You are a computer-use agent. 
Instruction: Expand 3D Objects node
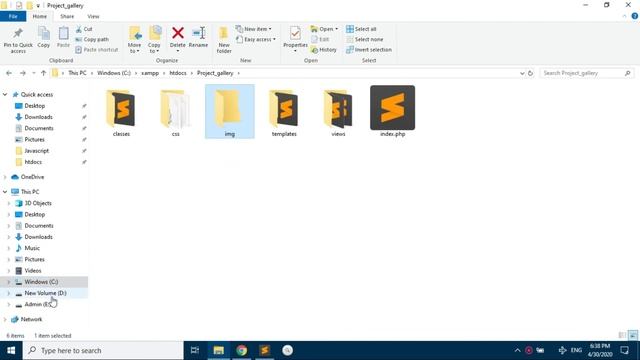[x=9, y=203]
